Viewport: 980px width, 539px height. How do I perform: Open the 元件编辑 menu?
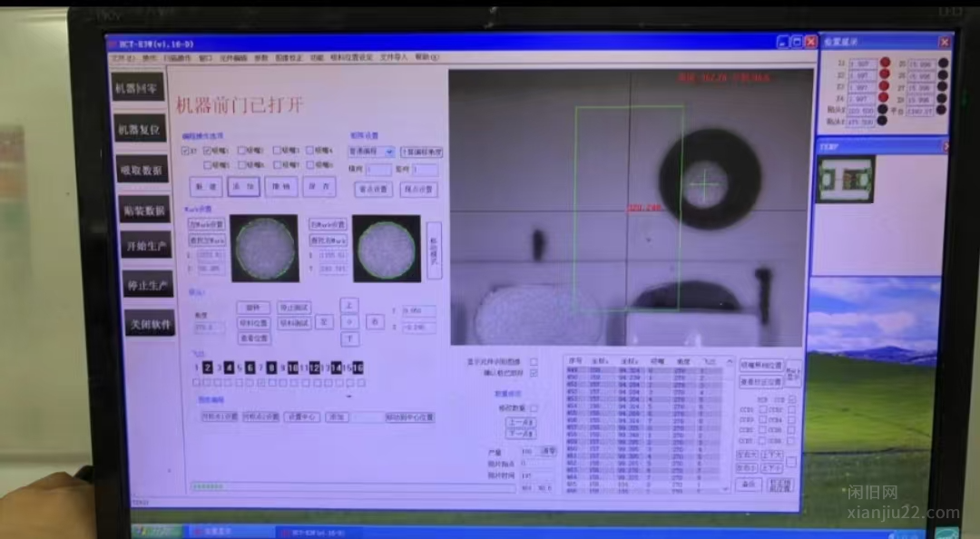[x=233, y=58]
